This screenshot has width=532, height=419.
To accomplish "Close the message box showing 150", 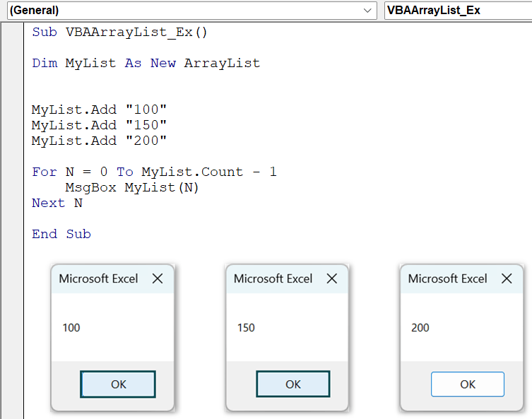I will click(x=332, y=278).
